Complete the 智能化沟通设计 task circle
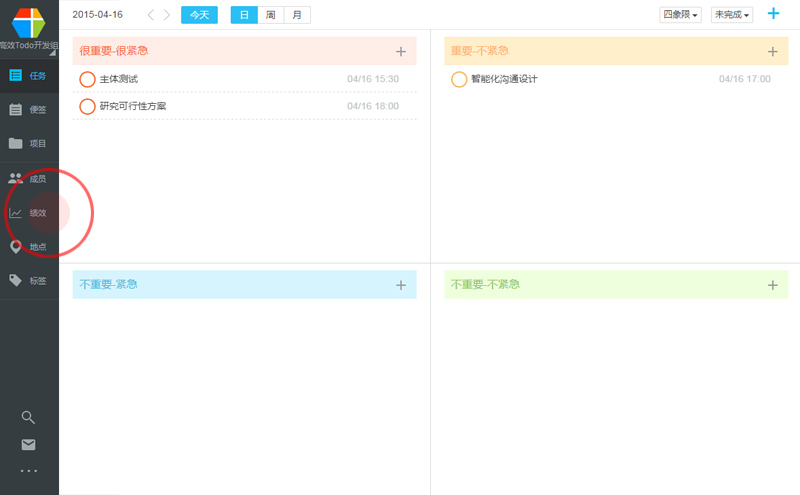The height and width of the screenshot is (495, 800). point(459,79)
